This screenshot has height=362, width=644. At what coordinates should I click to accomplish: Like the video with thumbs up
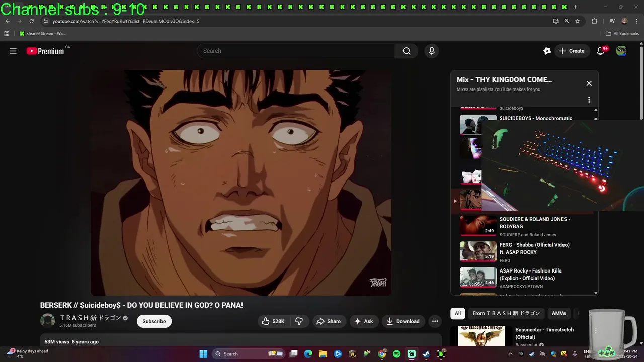click(273, 321)
